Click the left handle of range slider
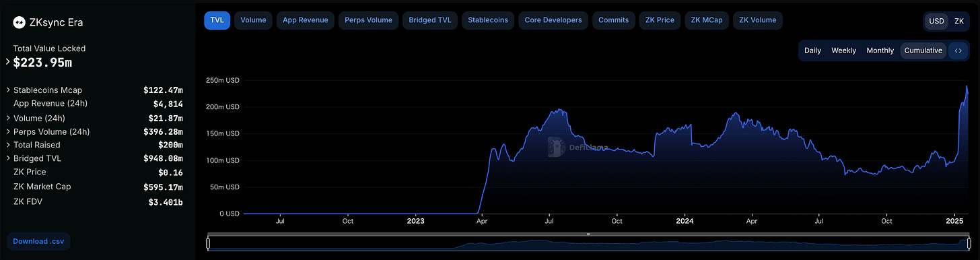The image size is (980, 260). pyautogui.click(x=209, y=243)
